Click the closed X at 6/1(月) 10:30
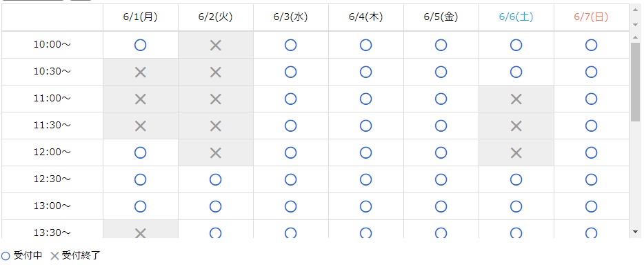 141,72
